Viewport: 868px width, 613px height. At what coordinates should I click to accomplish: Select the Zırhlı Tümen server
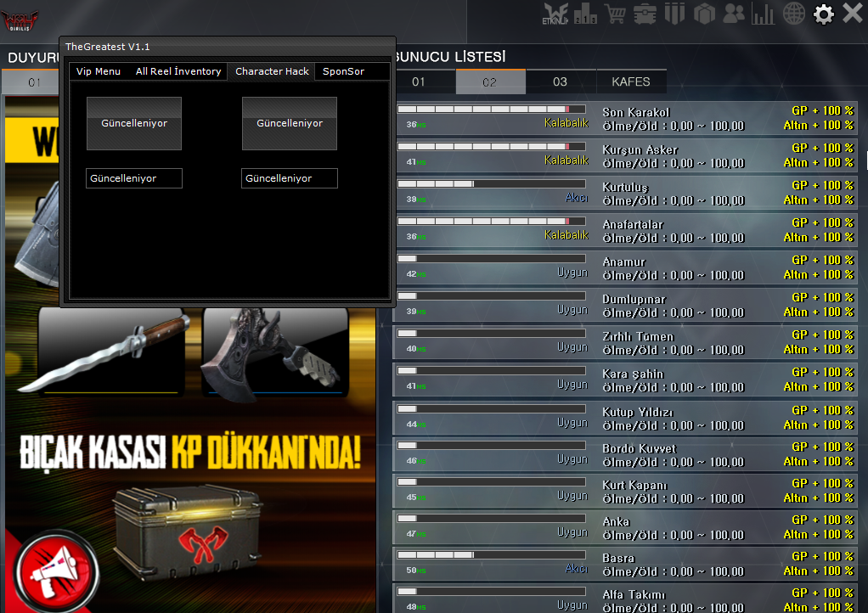(x=626, y=342)
